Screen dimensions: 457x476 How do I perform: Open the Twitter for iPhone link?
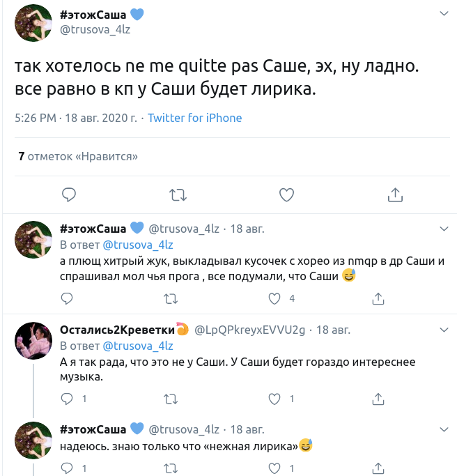click(194, 118)
